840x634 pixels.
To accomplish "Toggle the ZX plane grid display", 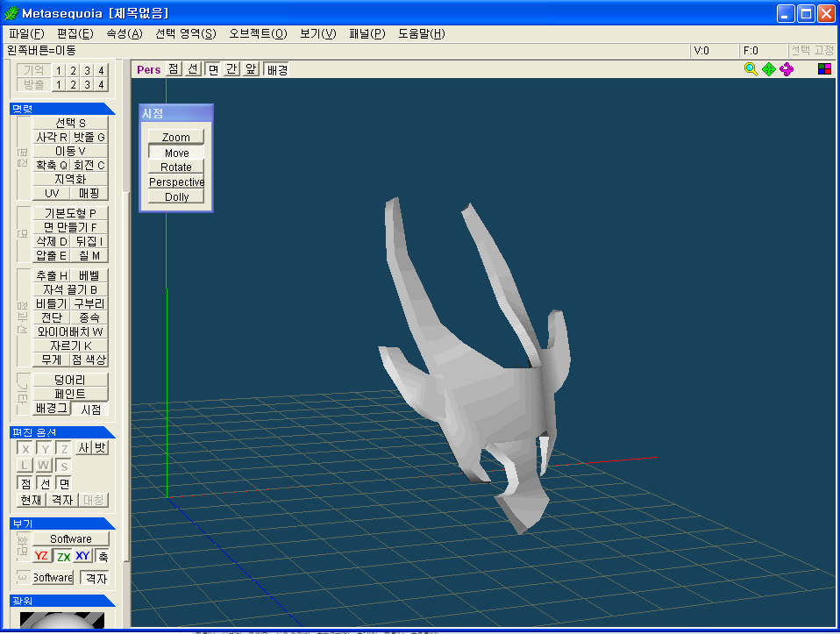I will click(63, 556).
